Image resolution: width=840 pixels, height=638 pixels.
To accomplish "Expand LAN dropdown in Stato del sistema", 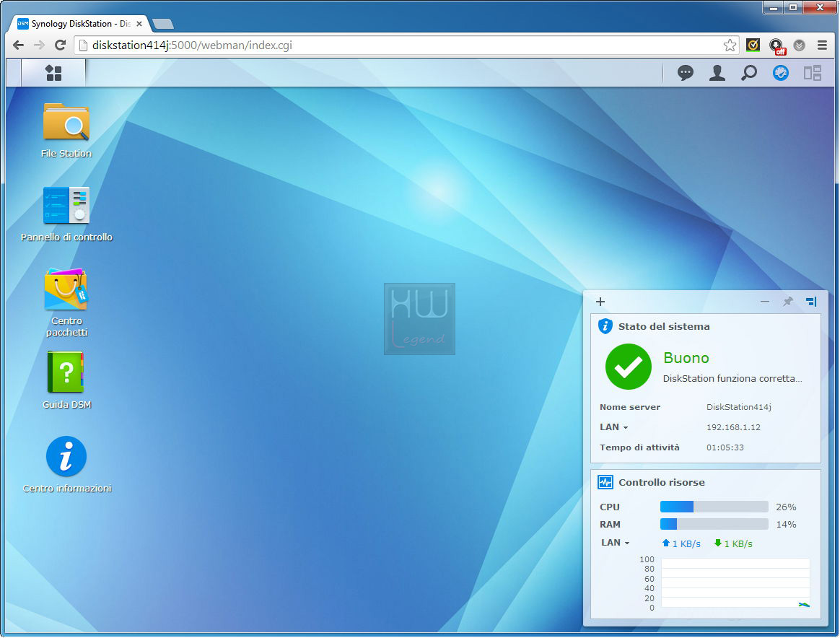I will 614,427.
